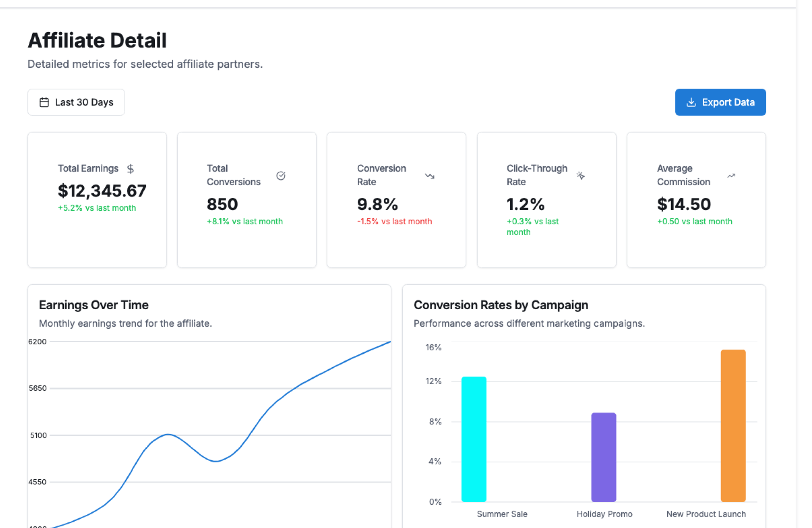This screenshot has width=812, height=528.
Task: Click the cursor click icon on Click-Through Rate
Action: point(580,176)
